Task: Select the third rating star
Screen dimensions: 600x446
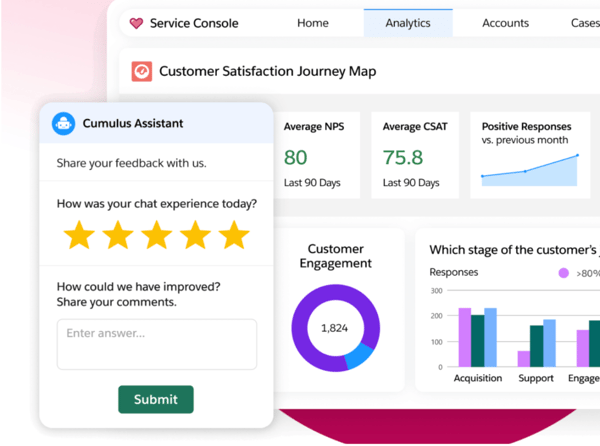Action: coord(157,235)
